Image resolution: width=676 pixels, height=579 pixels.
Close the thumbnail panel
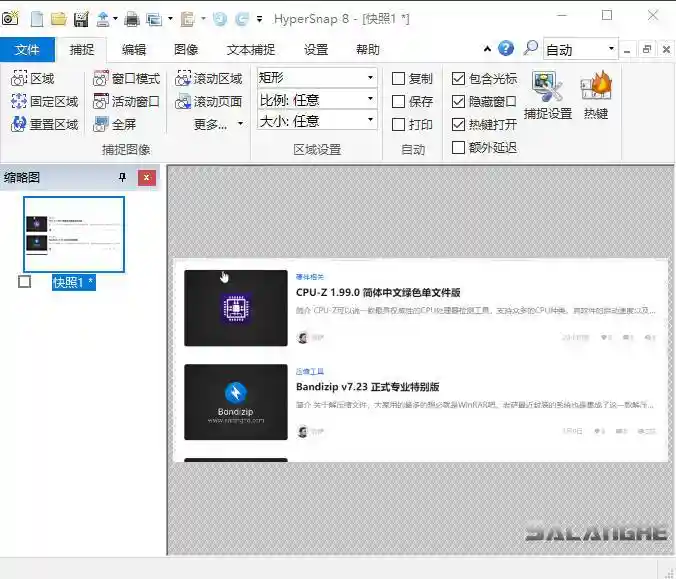click(x=147, y=178)
